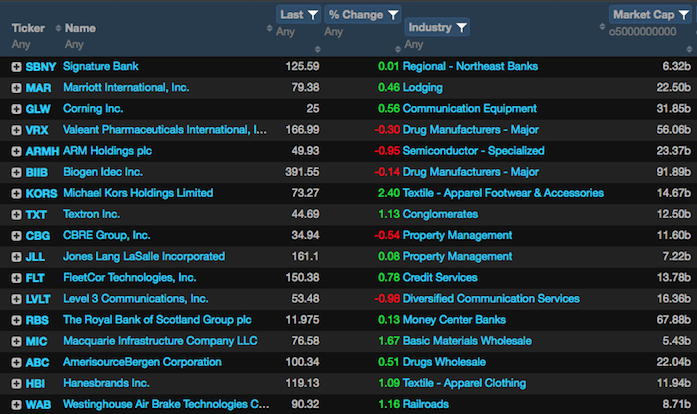The image size is (697, 414).
Task: Click sort arrows below the Last column filter
Action: pyautogui.click(x=317, y=49)
